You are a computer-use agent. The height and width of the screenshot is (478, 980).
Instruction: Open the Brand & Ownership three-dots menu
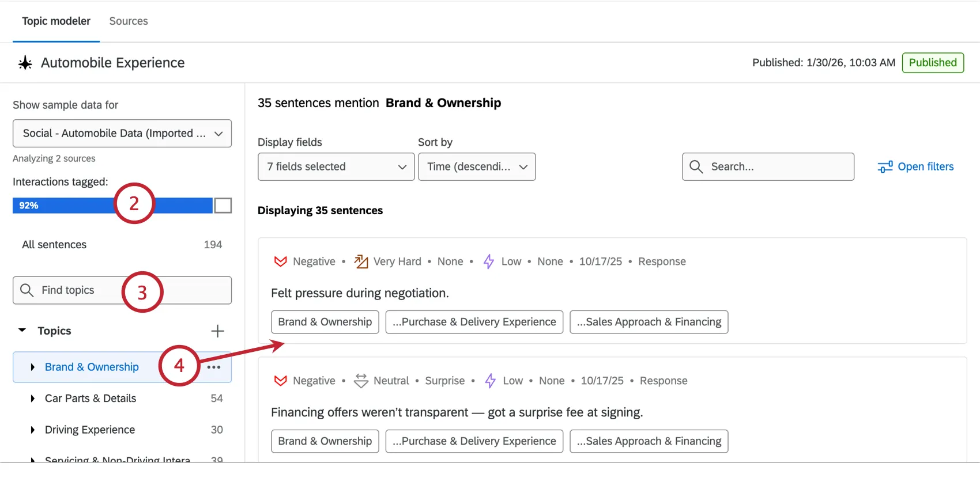(x=214, y=367)
